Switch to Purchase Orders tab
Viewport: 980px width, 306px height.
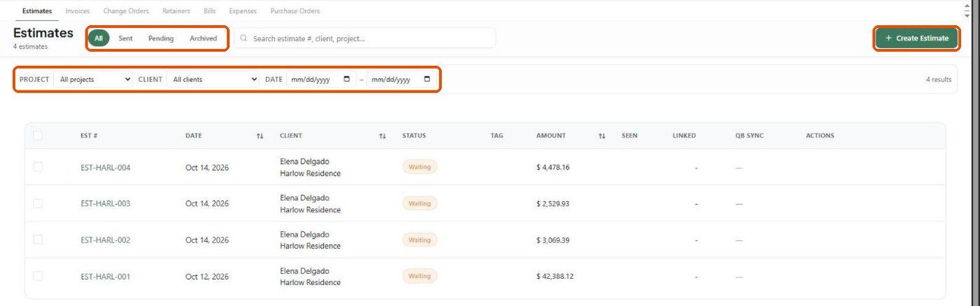(295, 11)
